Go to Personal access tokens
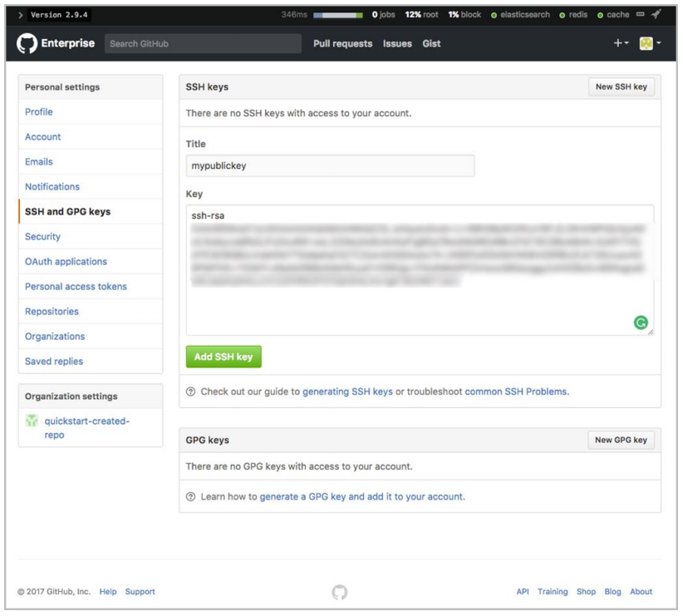683x616 pixels. coord(76,287)
